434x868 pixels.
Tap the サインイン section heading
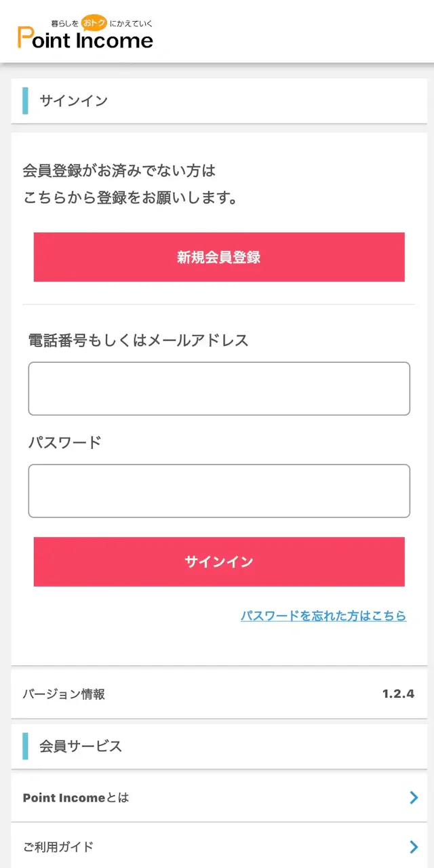point(74,101)
